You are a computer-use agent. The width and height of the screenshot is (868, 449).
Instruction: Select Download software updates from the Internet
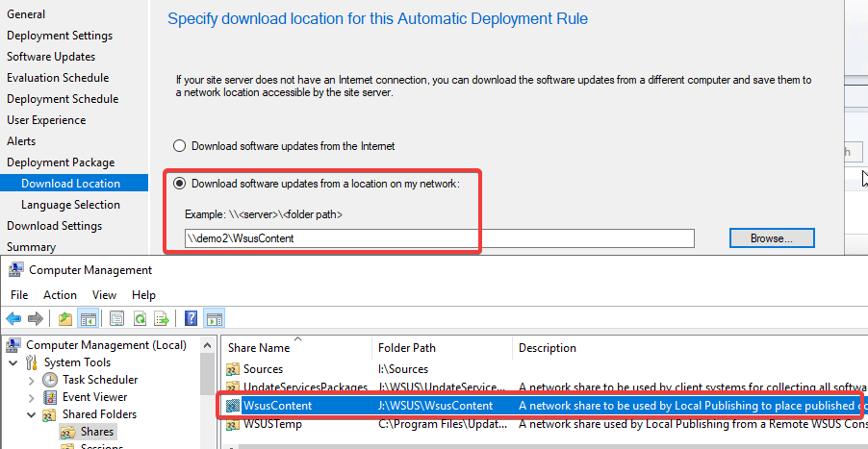pos(178,146)
